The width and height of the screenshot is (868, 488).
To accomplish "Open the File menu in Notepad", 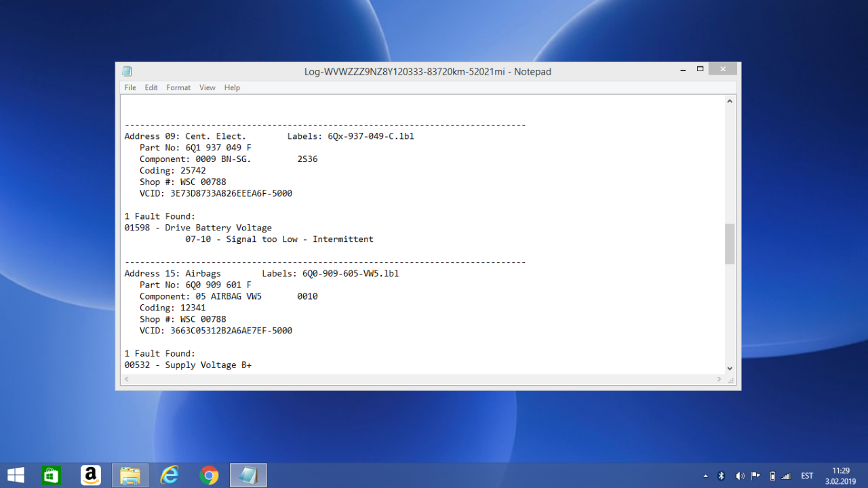I will (x=130, y=87).
